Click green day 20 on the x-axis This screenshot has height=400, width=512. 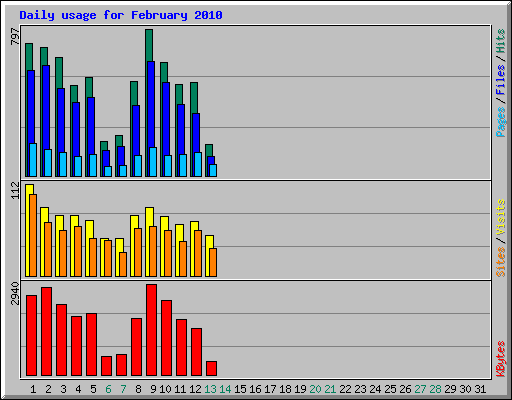315,389
